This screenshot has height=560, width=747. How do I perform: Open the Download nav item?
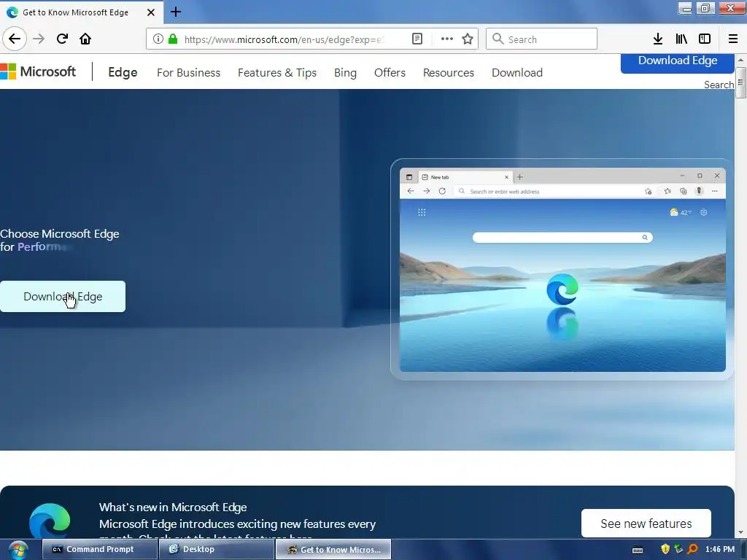[517, 73]
